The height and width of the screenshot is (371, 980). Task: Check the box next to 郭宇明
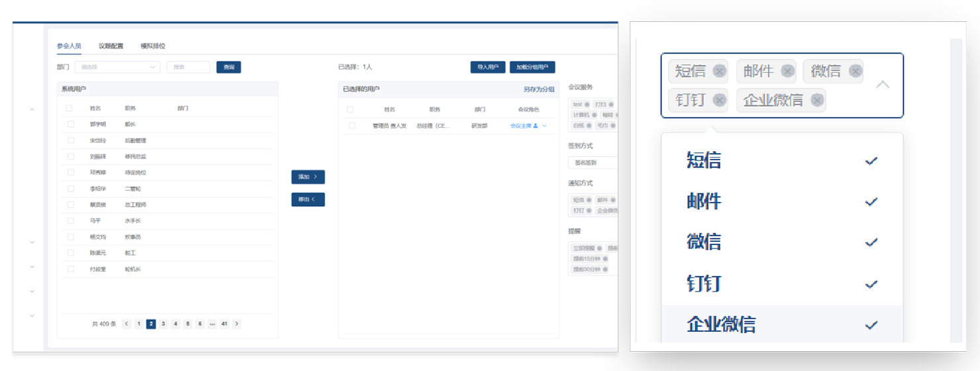[x=71, y=125]
